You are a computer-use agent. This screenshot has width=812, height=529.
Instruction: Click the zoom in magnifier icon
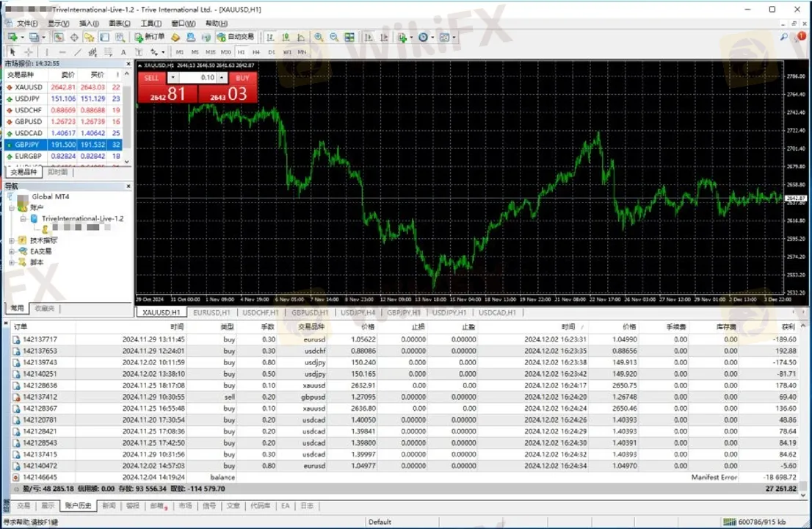point(319,37)
